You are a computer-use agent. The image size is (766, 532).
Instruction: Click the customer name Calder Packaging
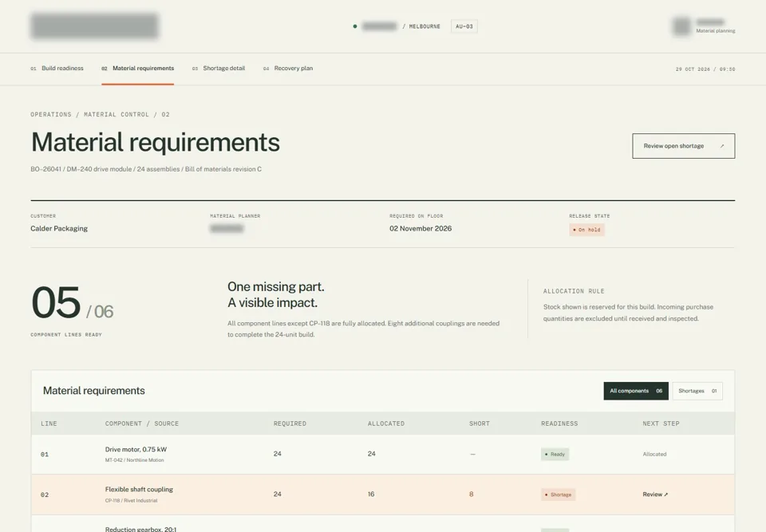click(59, 229)
